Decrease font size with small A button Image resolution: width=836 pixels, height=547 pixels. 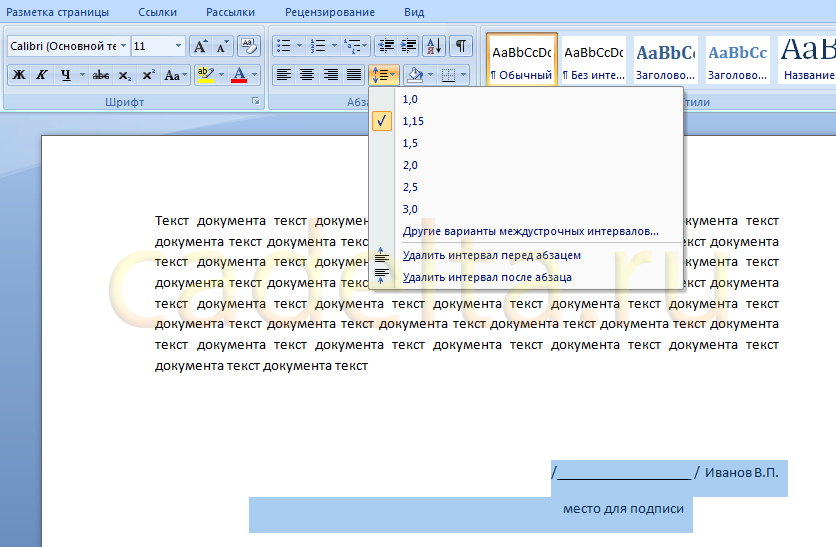point(222,46)
